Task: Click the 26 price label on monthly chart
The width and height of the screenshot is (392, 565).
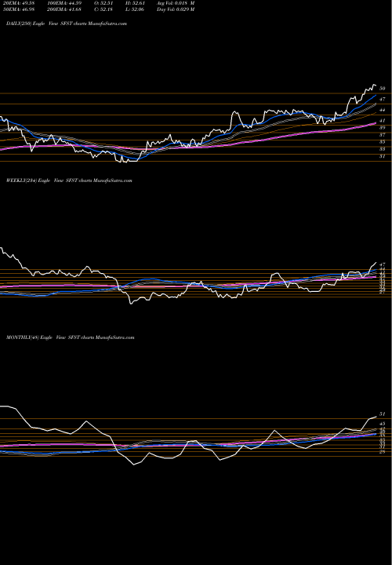Action: coord(383,451)
